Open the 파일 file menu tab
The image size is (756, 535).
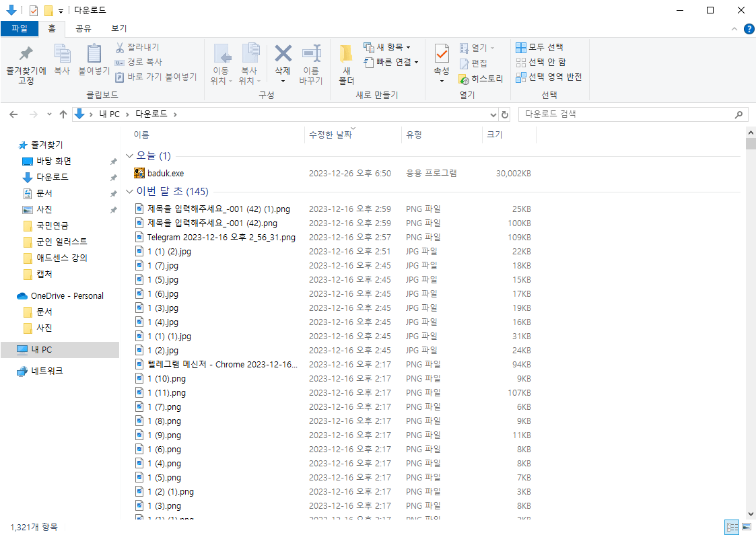point(20,28)
